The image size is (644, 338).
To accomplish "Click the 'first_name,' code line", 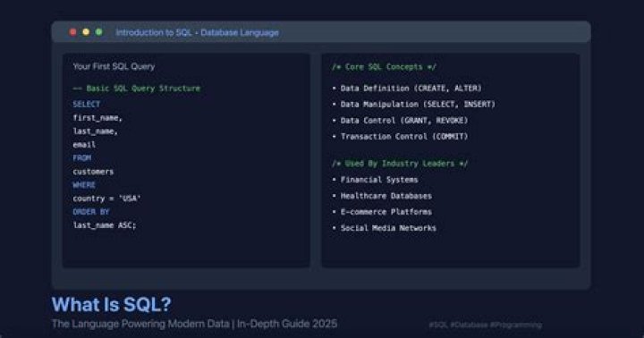I will pos(97,118).
